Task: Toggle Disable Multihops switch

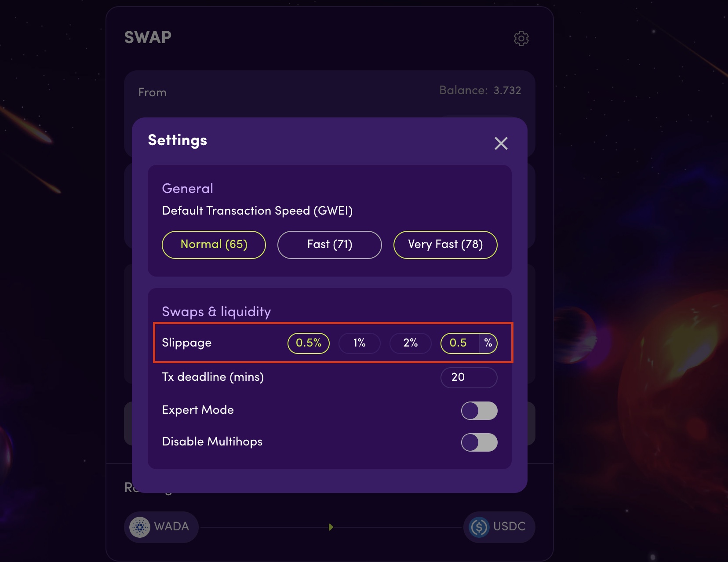Action: point(479,442)
